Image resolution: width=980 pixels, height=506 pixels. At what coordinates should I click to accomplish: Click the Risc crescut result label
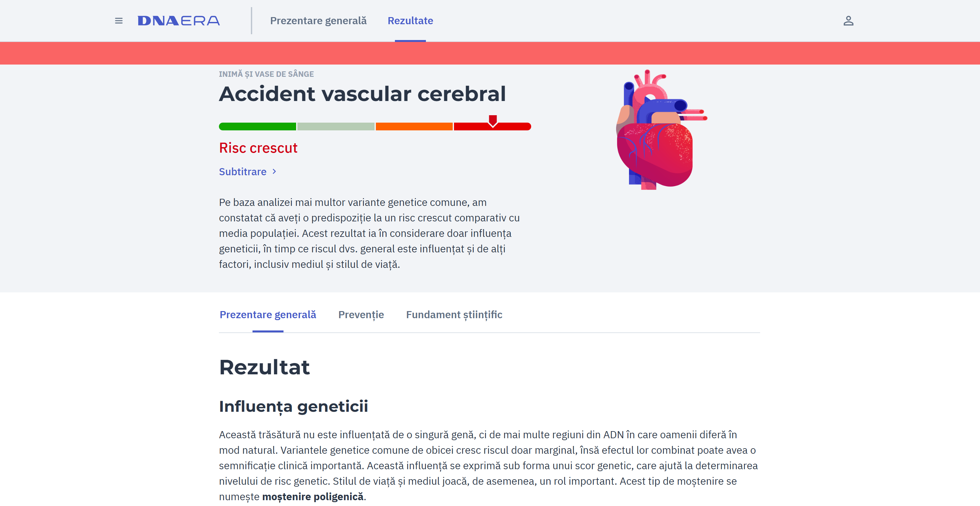tap(258, 148)
